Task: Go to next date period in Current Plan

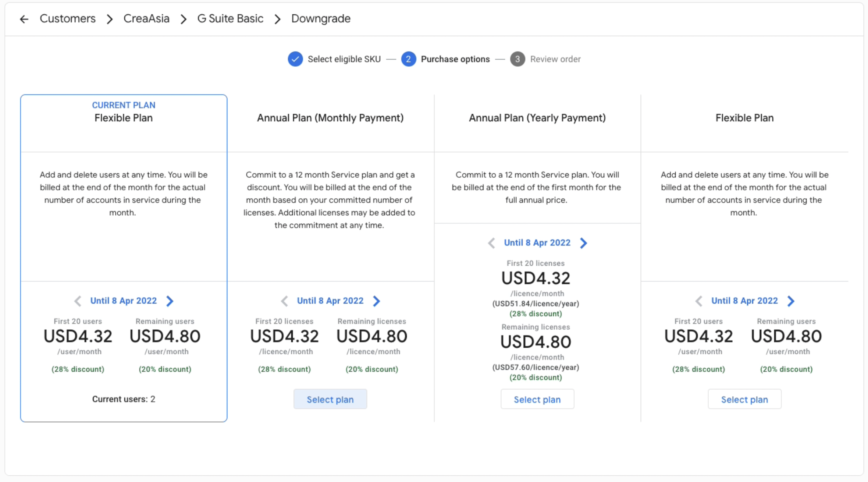Action: (x=170, y=301)
